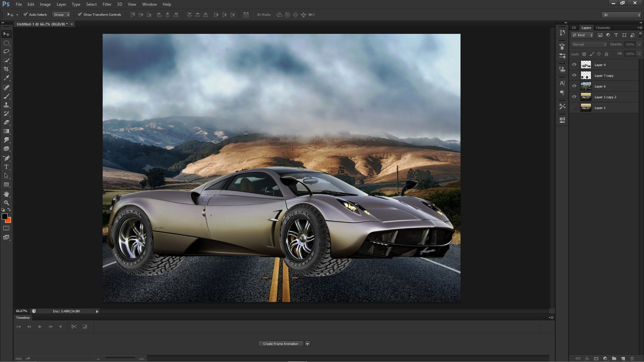Toggle Quick Mask mode icon
This screenshot has width=644, height=362.
[6, 228]
